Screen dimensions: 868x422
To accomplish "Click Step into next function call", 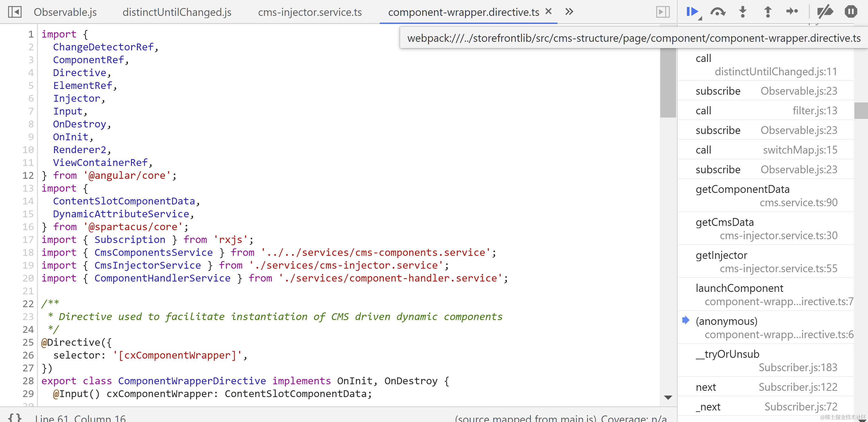I will coord(742,12).
